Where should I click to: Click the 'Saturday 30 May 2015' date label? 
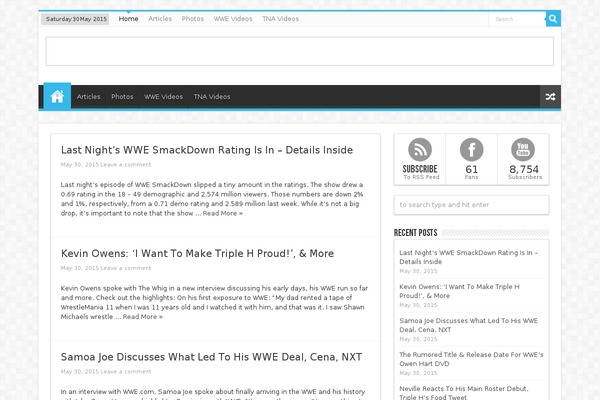tap(76, 19)
